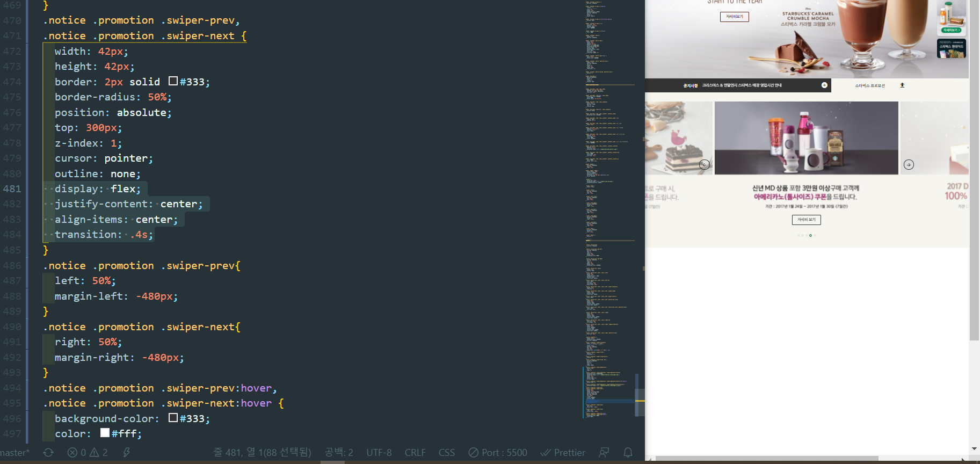
Task: Open the feedback icon in status bar
Action: pyautogui.click(x=604, y=453)
